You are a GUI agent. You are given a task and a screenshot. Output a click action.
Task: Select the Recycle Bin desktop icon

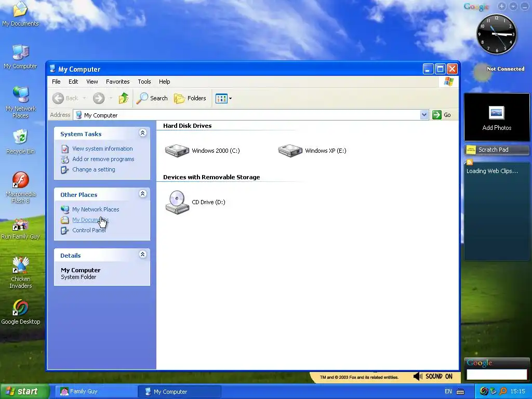(x=20, y=142)
